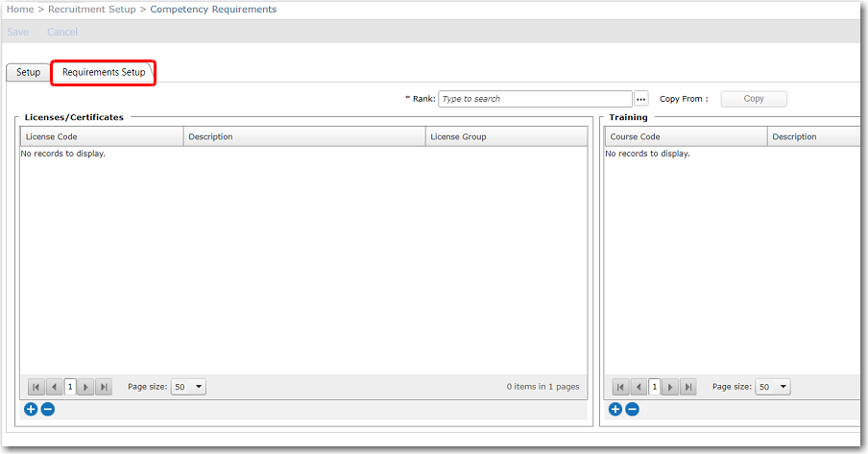Select the Requirements Setup tab
The height and width of the screenshot is (454, 868).
click(x=104, y=73)
